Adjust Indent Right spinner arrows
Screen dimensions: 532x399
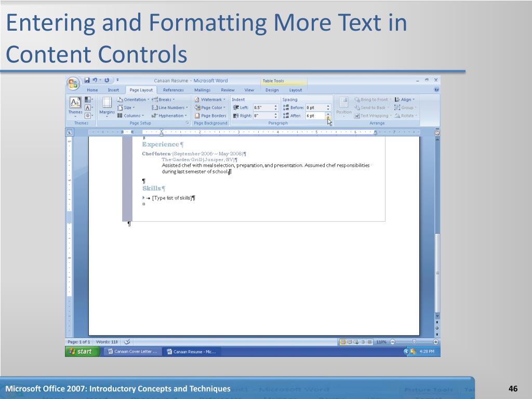click(275, 116)
